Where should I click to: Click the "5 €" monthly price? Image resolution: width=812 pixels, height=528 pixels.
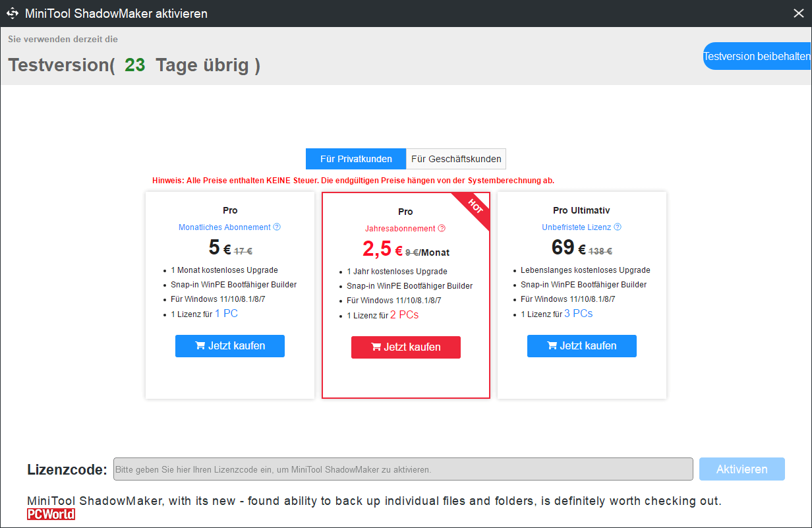219,248
